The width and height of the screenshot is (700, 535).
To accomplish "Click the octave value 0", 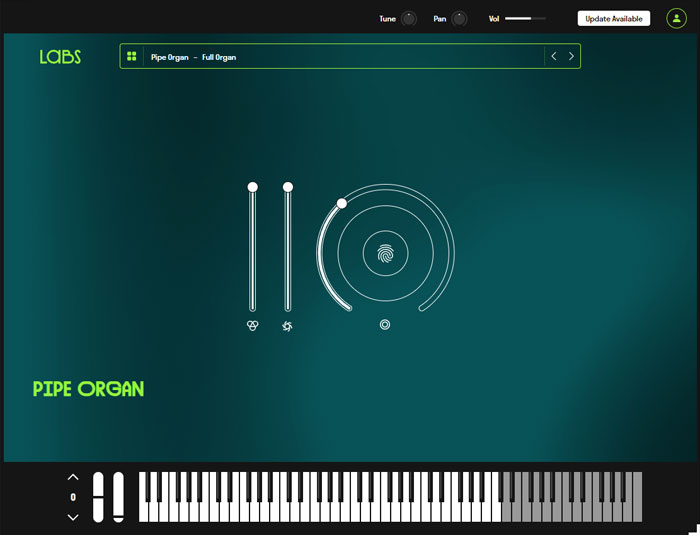I will point(73,497).
